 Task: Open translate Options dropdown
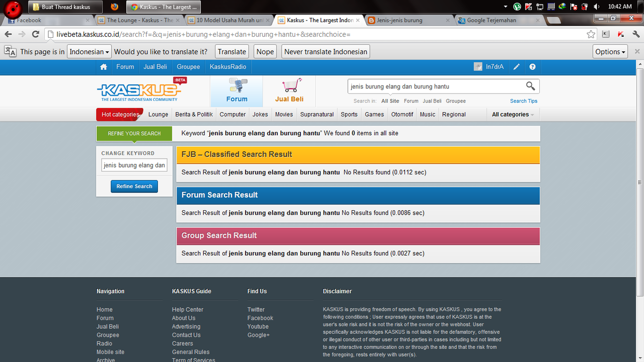click(610, 51)
